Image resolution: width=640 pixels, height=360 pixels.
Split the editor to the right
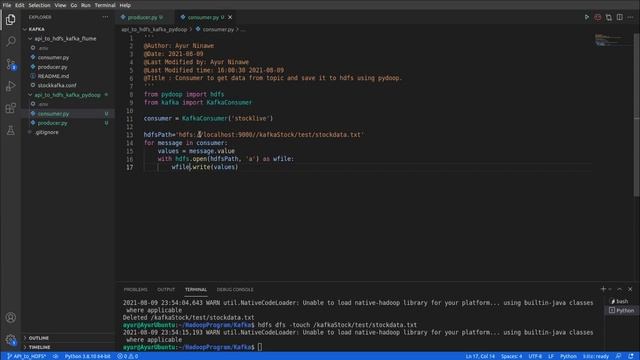pyautogui.click(x=620, y=17)
